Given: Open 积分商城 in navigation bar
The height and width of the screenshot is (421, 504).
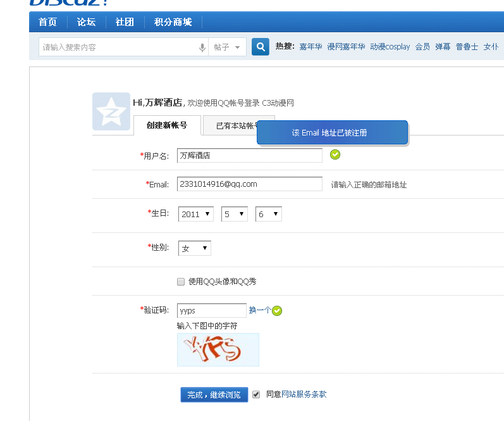Looking at the screenshot, I should click(x=173, y=22).
